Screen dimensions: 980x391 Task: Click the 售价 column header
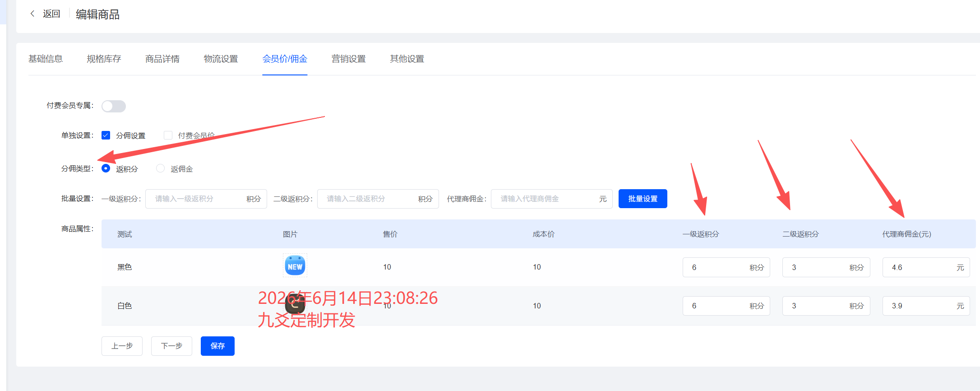pyautogui.click(x=390, y=234)
